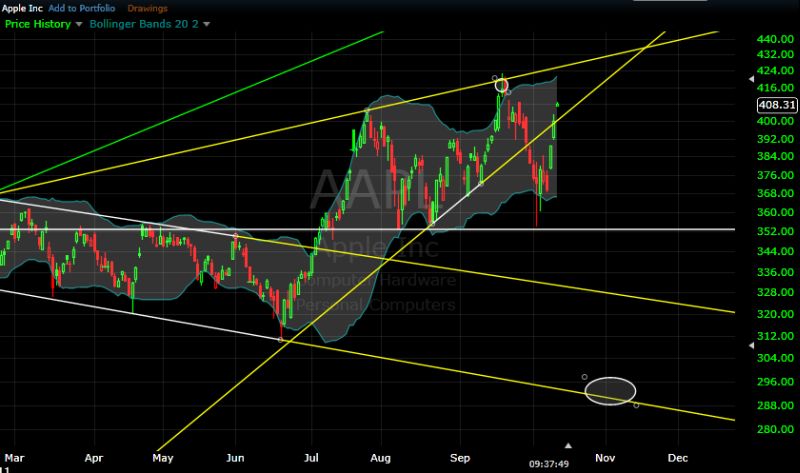Click the triangle marker above the 09:37:49 timestamp
The height and width of the screenshot is (473, 800).
tap(568, 446)
